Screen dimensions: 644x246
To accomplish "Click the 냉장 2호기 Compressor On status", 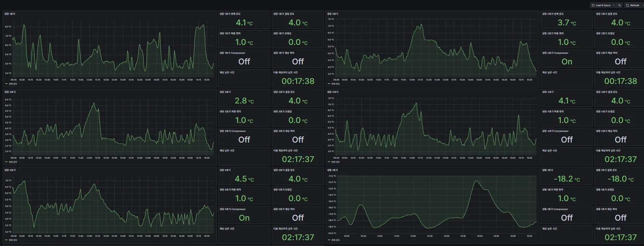I will click(567, 62).
